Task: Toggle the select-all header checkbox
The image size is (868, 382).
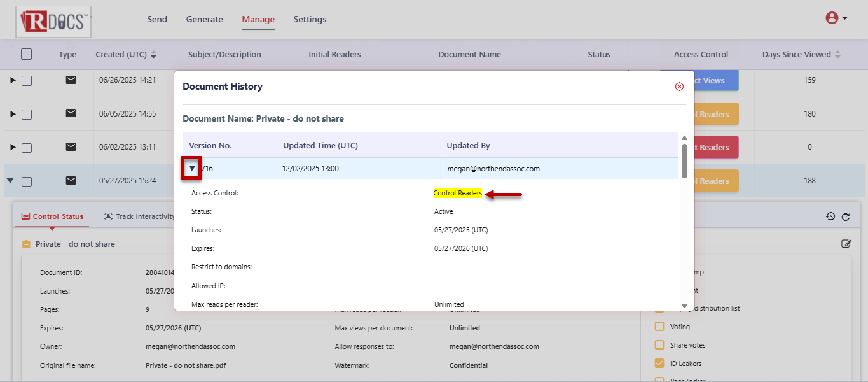Action: pos(26,54)
